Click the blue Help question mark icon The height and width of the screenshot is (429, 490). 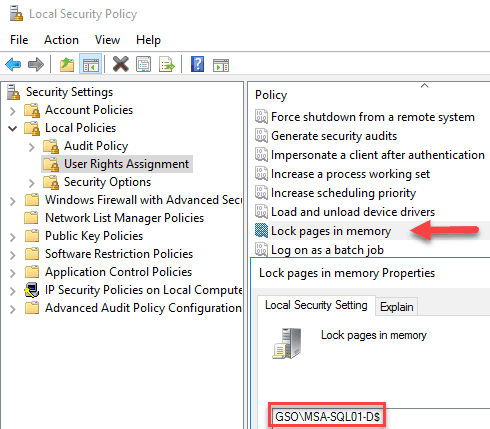(x=197, y=64)
